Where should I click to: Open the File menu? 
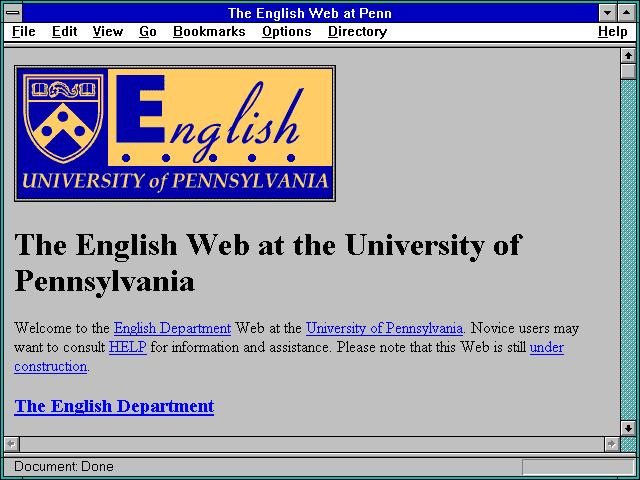pyautogui.click(x=24, y=31)
